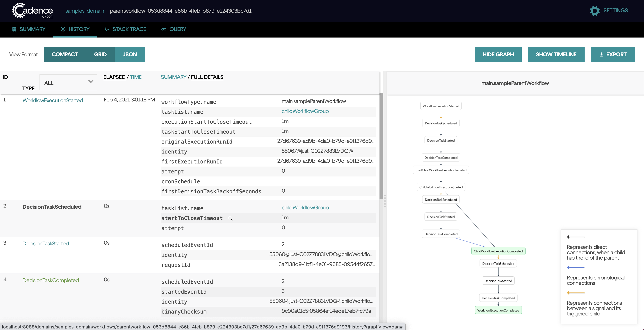Click magnifier icon beside startToCloseTimeout
The height and width of the screenshot is (330, 644).
coord(231,219)
